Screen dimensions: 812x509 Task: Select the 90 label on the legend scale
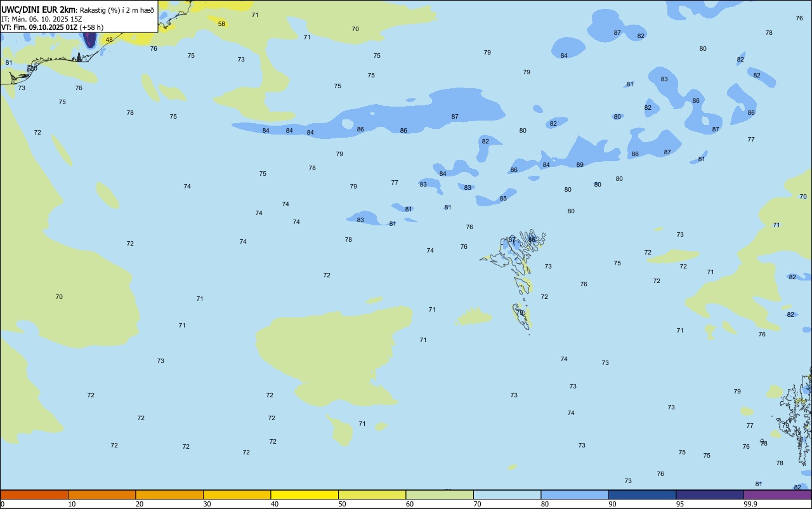point(612,504)
